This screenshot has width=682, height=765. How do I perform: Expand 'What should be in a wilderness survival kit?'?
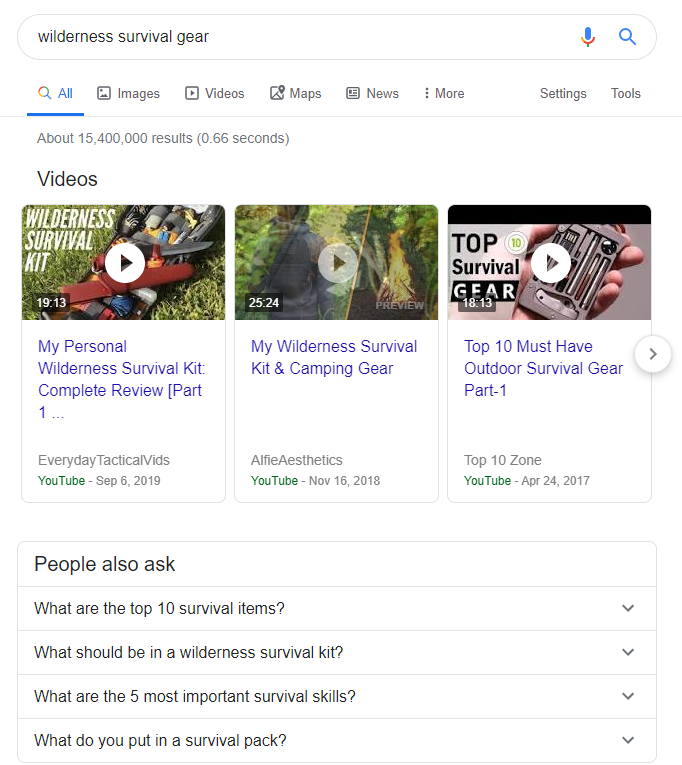coord(336,652)
